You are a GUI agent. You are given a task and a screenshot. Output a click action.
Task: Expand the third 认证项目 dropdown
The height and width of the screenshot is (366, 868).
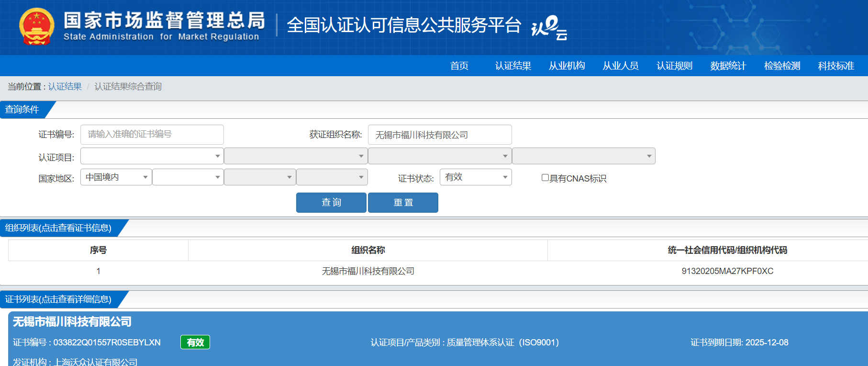pos(440,156)
